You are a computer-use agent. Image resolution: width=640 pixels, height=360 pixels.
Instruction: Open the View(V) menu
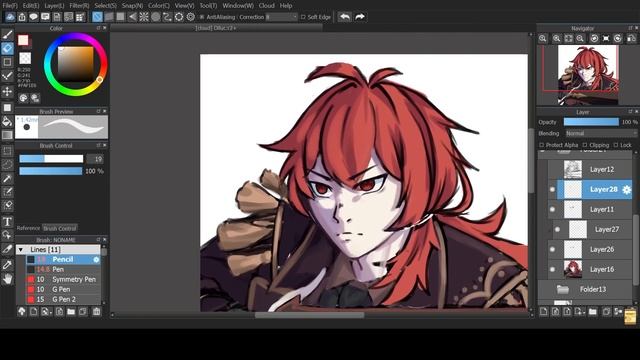(x=184, y=6)
